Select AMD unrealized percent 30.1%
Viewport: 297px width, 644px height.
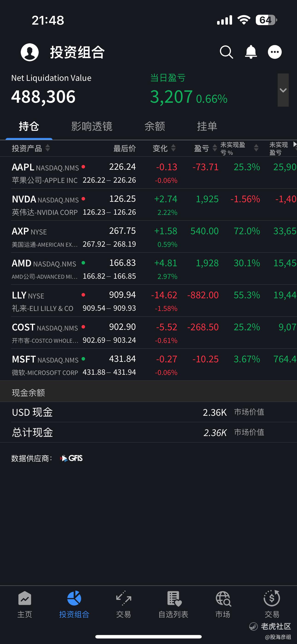[x=247, y=263]
